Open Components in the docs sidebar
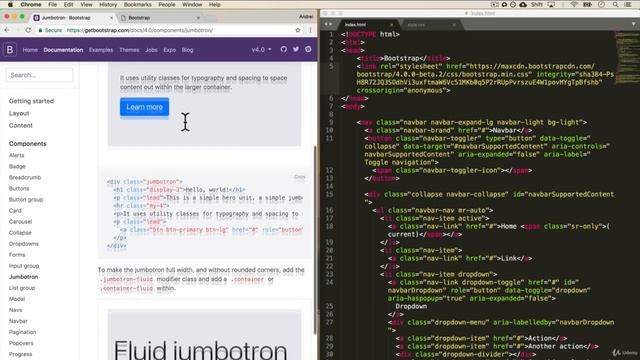This screenshot has width=640, height=360. click(x=28, y=144)
